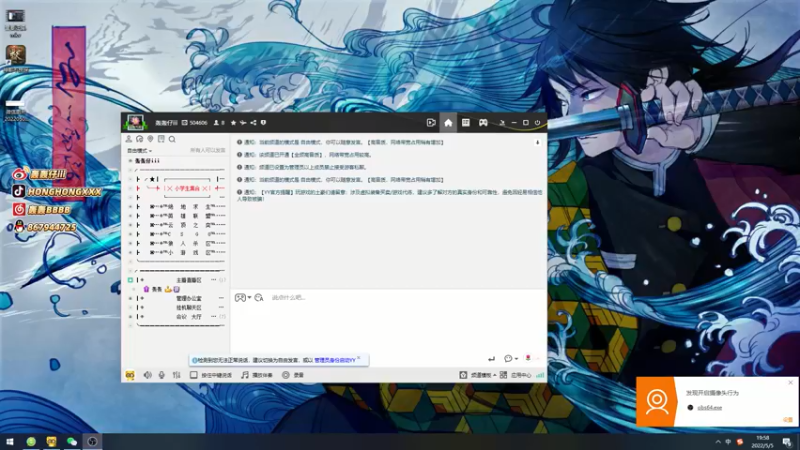Click the star favorite icon in title bar
The height and width of the screenshot is (450, 800).
(x=233, y=123)
